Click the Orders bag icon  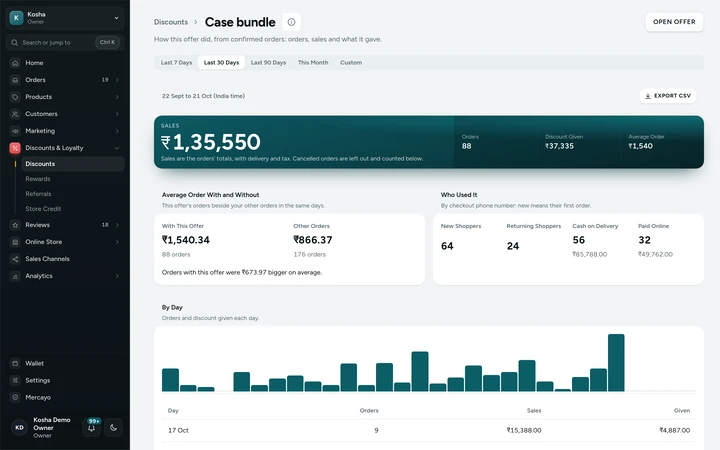coord(15,80)
